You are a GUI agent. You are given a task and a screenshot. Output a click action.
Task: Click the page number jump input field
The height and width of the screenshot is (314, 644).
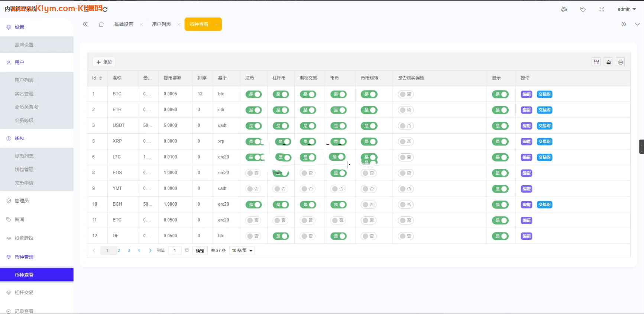[175, 251]
